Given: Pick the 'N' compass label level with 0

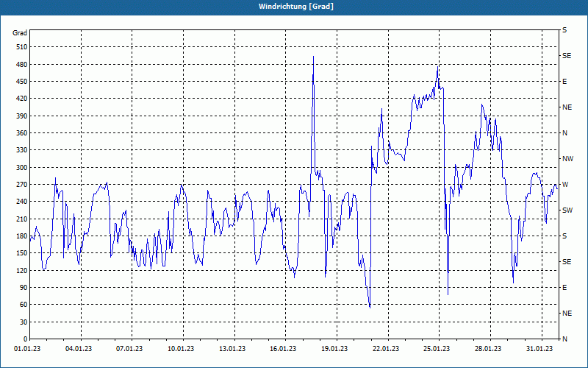Looking at the screenshot, I should pos(564,339).
